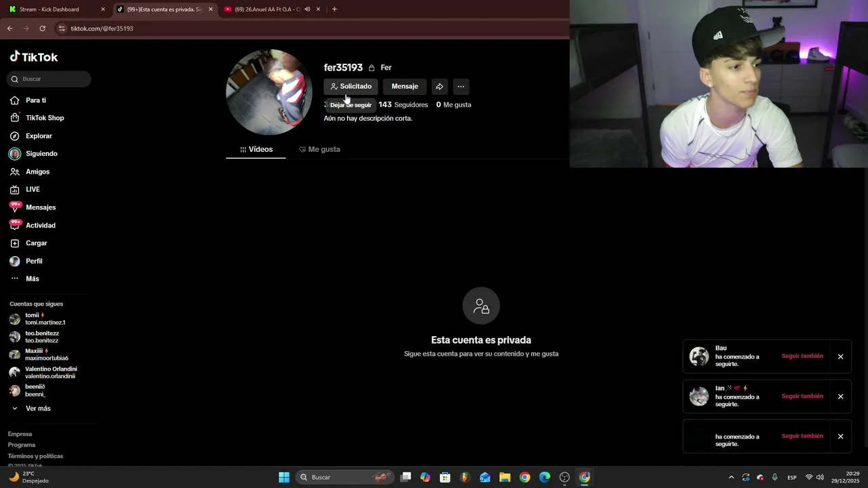
Task: Click fer35193 profile picture
Action: [269, 92]
